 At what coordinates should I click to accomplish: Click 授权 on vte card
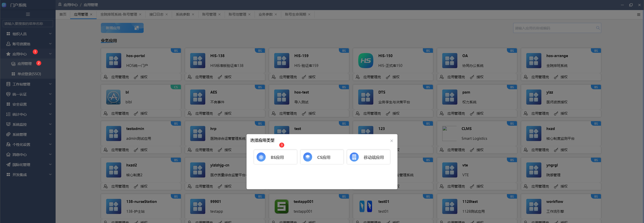[x=480, y=186]
